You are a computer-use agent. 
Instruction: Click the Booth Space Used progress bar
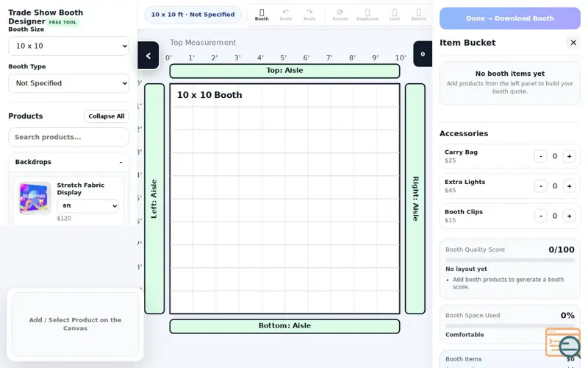click(x=510, y=326)
